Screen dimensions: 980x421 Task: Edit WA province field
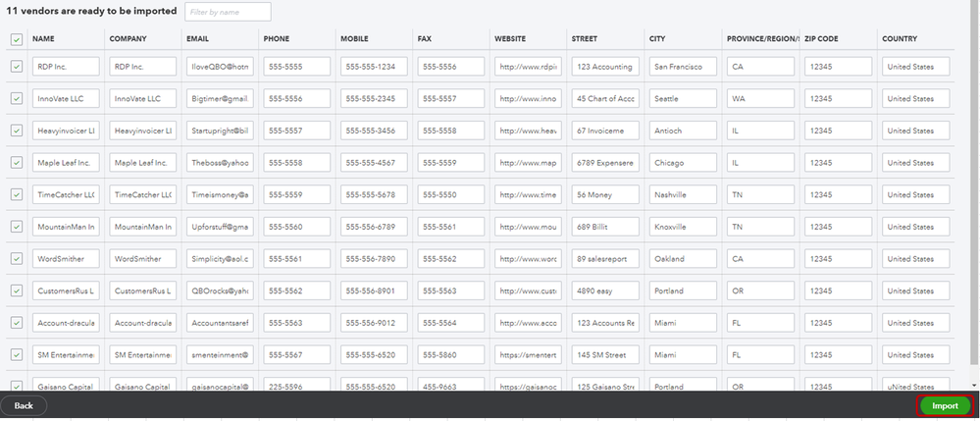[760, 98]
